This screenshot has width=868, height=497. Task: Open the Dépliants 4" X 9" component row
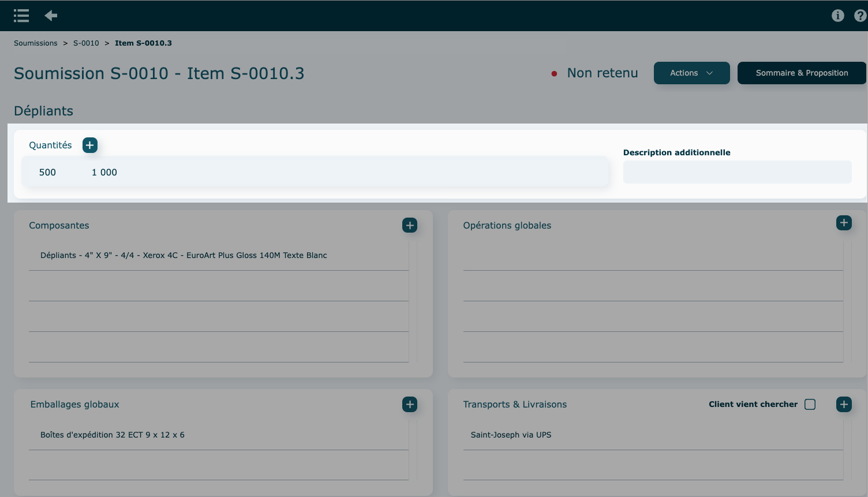(x=184, y=256)
